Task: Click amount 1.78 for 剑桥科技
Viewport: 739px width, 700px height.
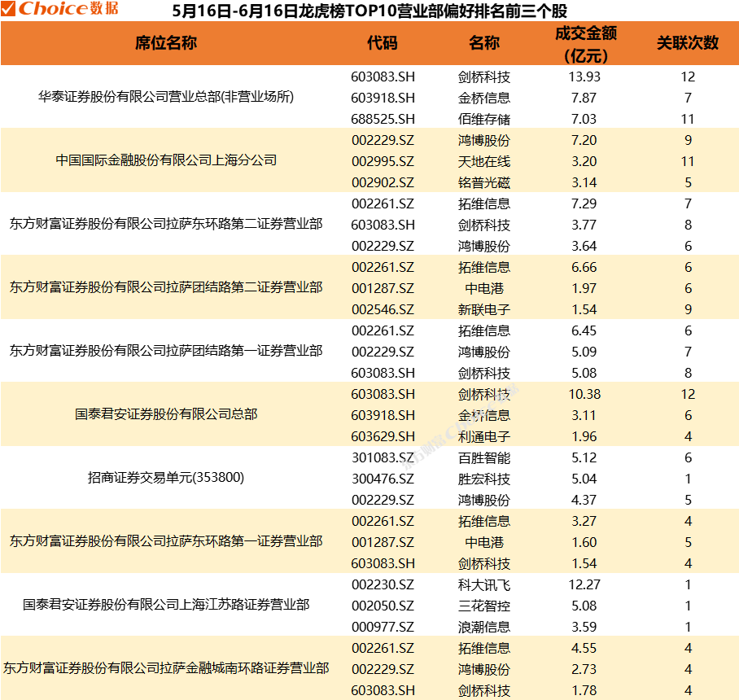Action: click(x=584, y=690)
